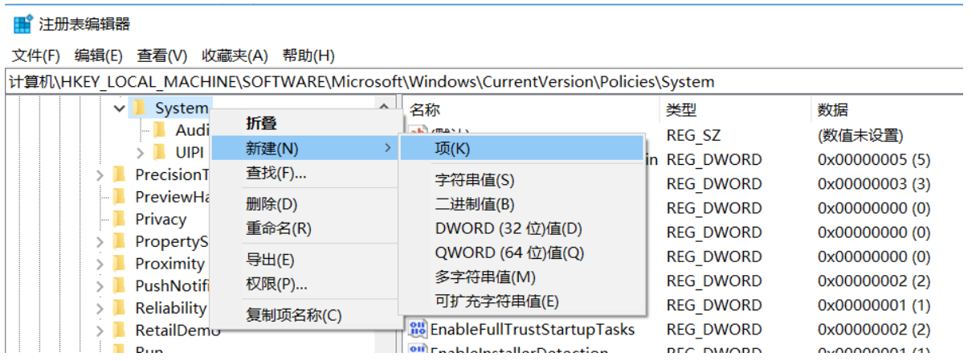980x361 pixels.
Task: Click the 数据 column header
Action: tap(833, 110)
